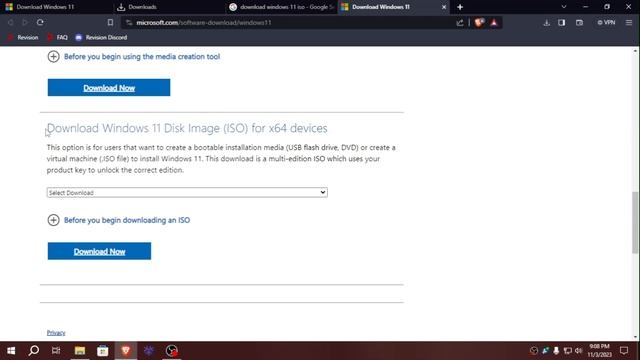Viewport: 640px width, 360px height.
Task: Open the Revision Discord bookmark
Action: (x=101, y=38)
